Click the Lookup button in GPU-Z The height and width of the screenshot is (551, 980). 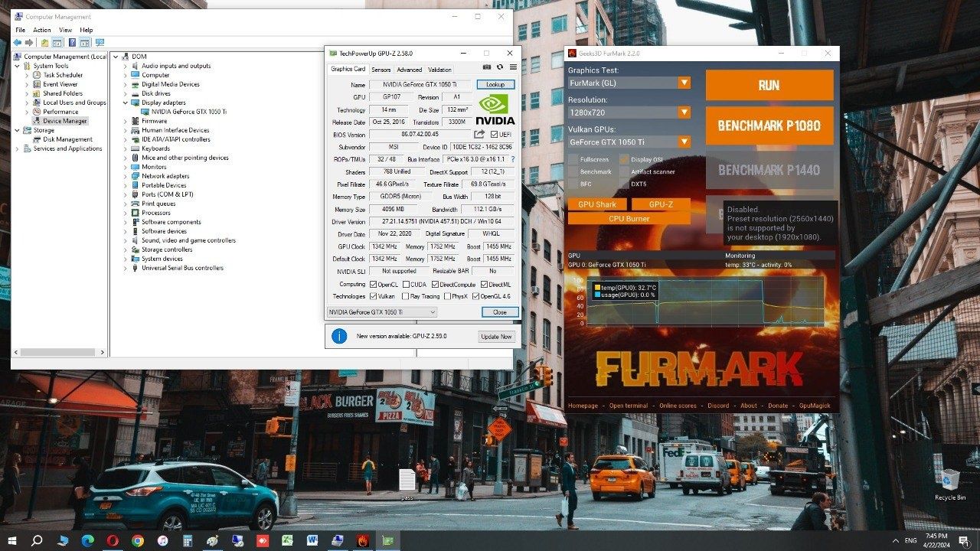click(x=495, y=84)
